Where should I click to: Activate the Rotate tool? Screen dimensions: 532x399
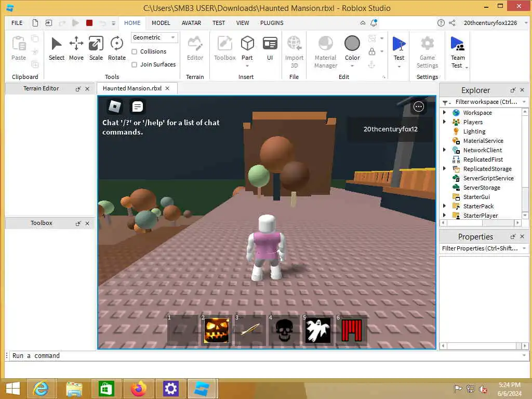pos(117,48)
